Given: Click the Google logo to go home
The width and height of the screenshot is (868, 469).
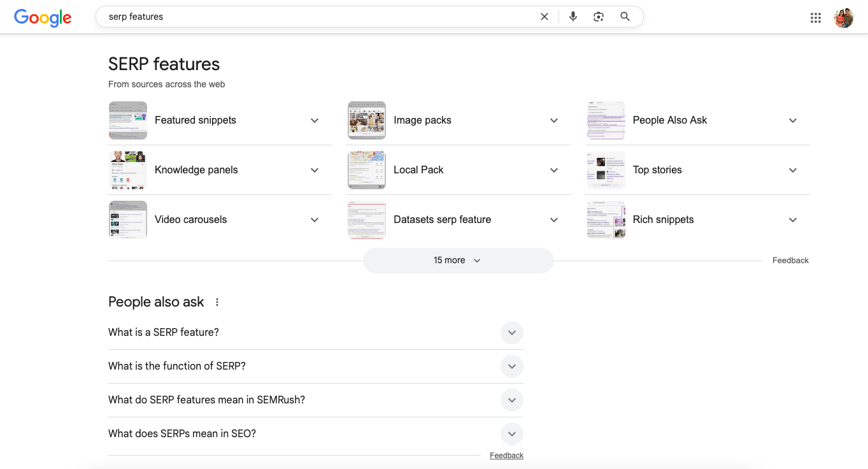Looking at the screenshot, I should click(42, 18).
